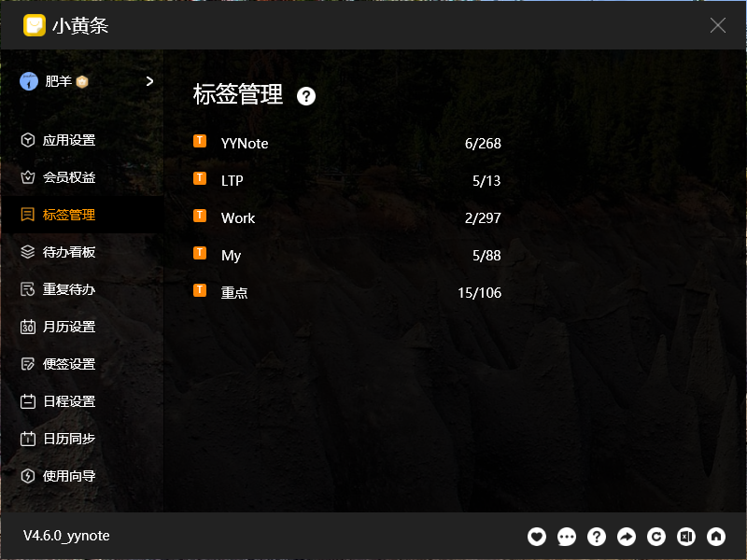This screenshot has width=747, height=560.
Task: Close the 小黄条 settings window
Action: (x=717, y=25)
